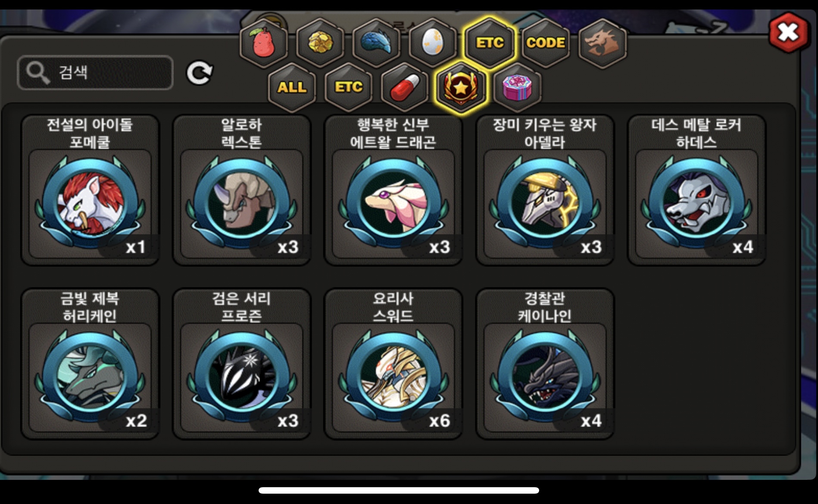
Task: Choose the 데스 메탈 로커 하데스 badge
Action: (x=696, y=190)
